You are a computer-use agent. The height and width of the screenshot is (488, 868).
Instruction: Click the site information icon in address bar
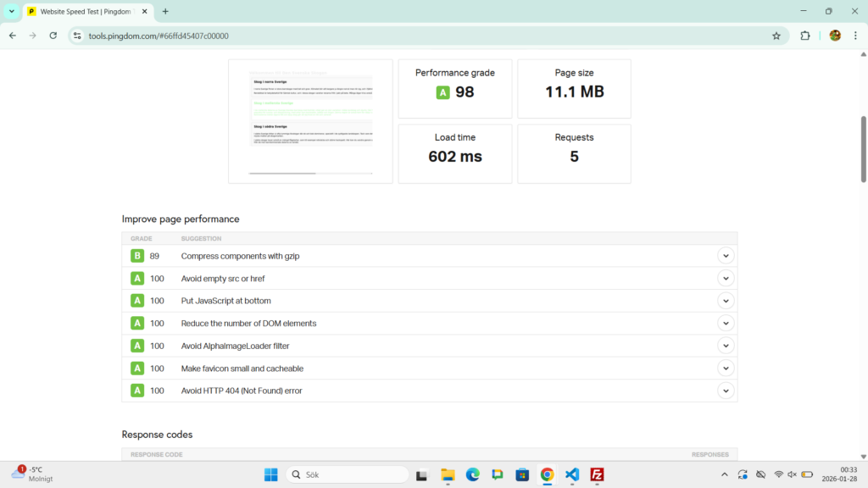coord(76,36)
